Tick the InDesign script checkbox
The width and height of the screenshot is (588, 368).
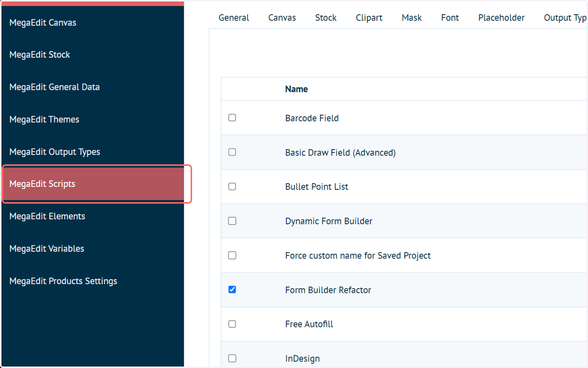pyautogui.click(x=232, y=358)
